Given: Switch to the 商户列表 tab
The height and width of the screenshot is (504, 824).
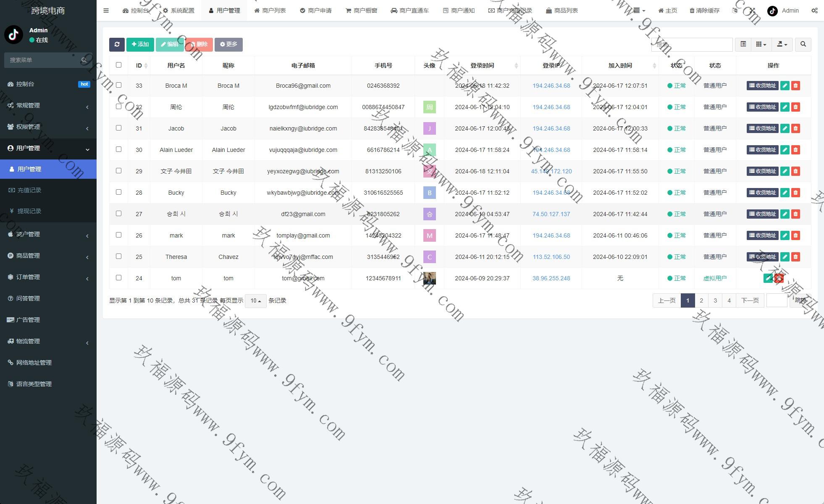Looking at the screenshot, I should point(270,11).
